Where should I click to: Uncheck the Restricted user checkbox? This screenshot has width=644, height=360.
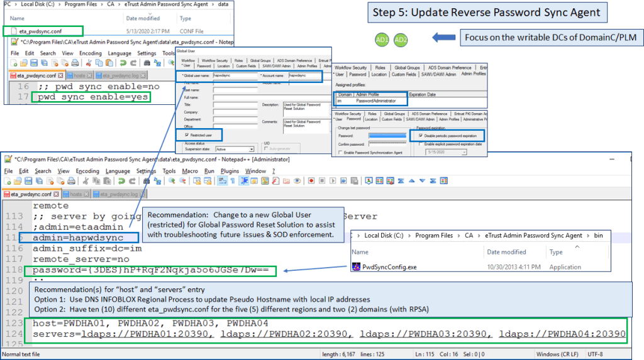187,134
